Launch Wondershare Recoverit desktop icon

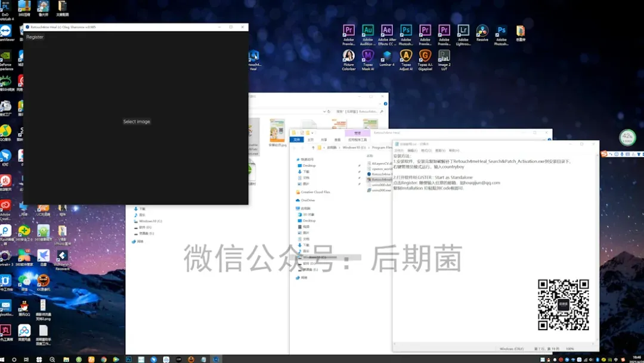point(63,261)
